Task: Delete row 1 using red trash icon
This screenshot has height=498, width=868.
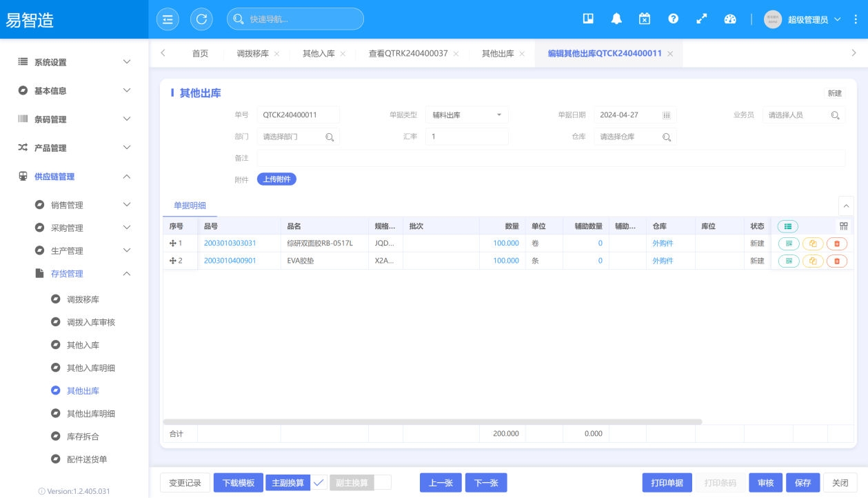Action: (x=836, y=243)
